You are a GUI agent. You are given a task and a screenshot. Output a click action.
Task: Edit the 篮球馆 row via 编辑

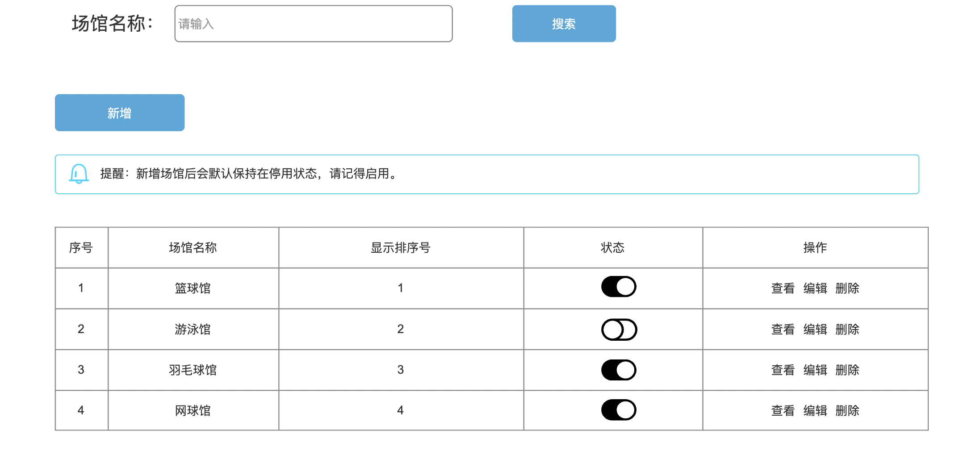pyautogui.click(x=815, y=288)
